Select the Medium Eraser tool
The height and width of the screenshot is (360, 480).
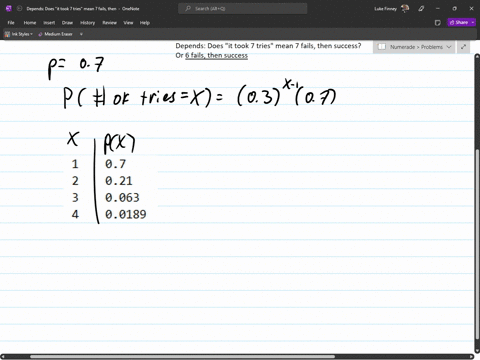coord(55,34)
